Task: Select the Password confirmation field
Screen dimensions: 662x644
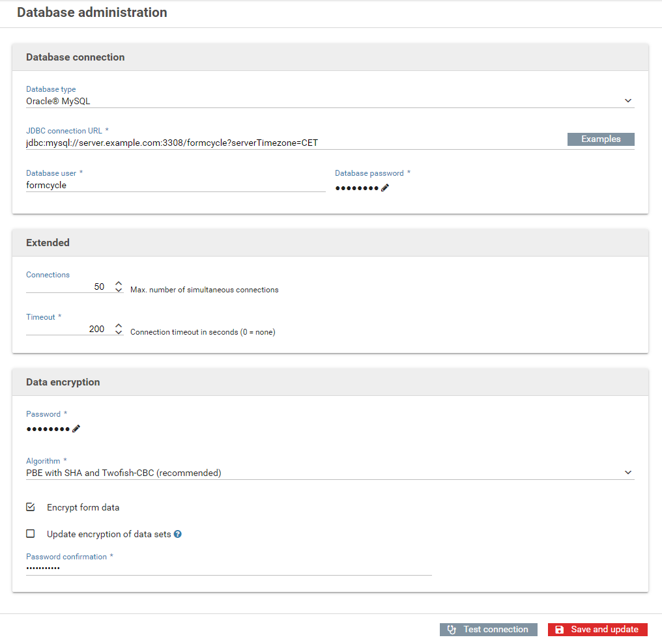Action: [228, 568]
